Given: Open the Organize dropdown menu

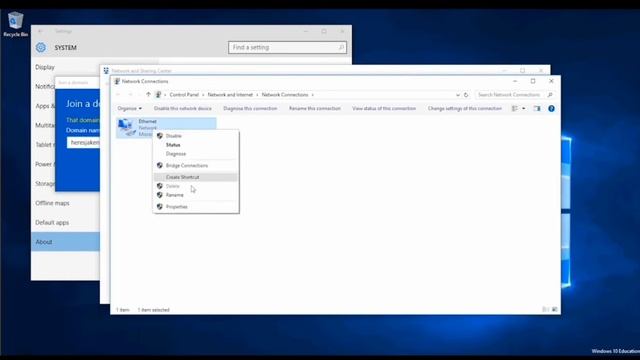Looking at the screenshot, I should (x=129, y=109).
